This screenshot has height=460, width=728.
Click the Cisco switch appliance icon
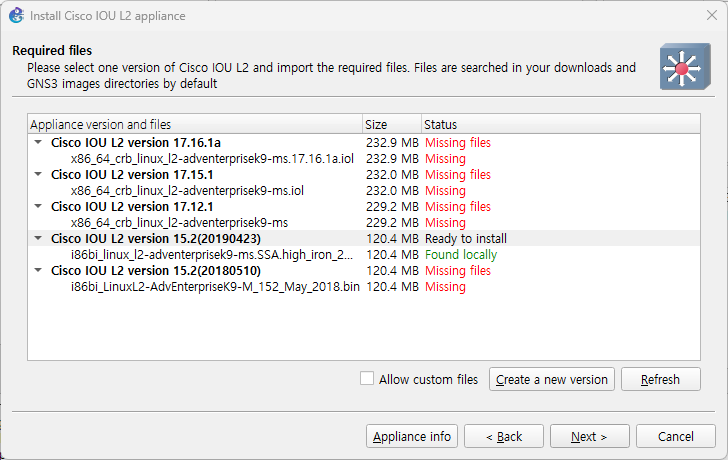point(685,68)
